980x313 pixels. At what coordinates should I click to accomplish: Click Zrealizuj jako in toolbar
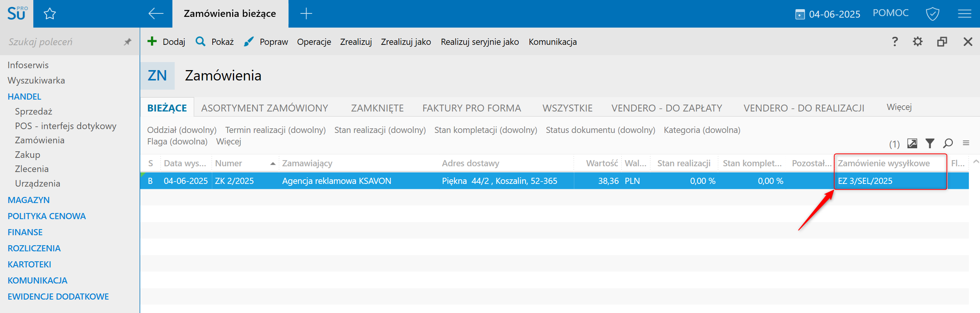click(x=405, y=42)
